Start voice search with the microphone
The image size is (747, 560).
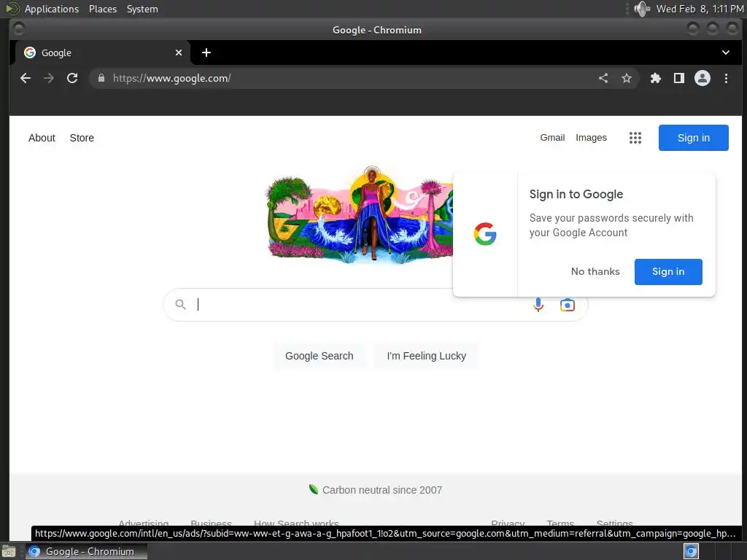(x=538, y=305)
